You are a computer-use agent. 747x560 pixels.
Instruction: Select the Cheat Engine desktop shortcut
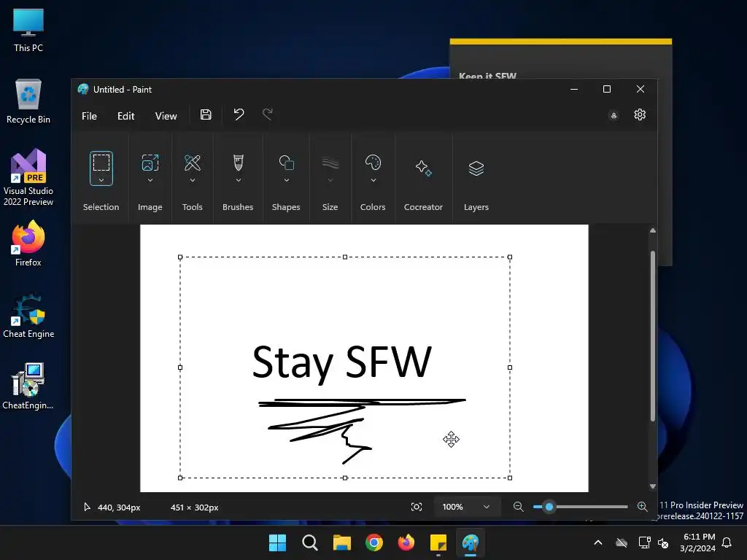coord(28,315)
